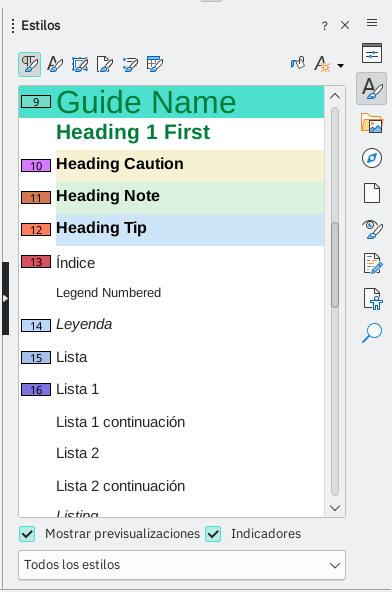Screen dimensions: 392x592
Task: Click red indicator swatch number 13
Action: (x=36, y=262)
